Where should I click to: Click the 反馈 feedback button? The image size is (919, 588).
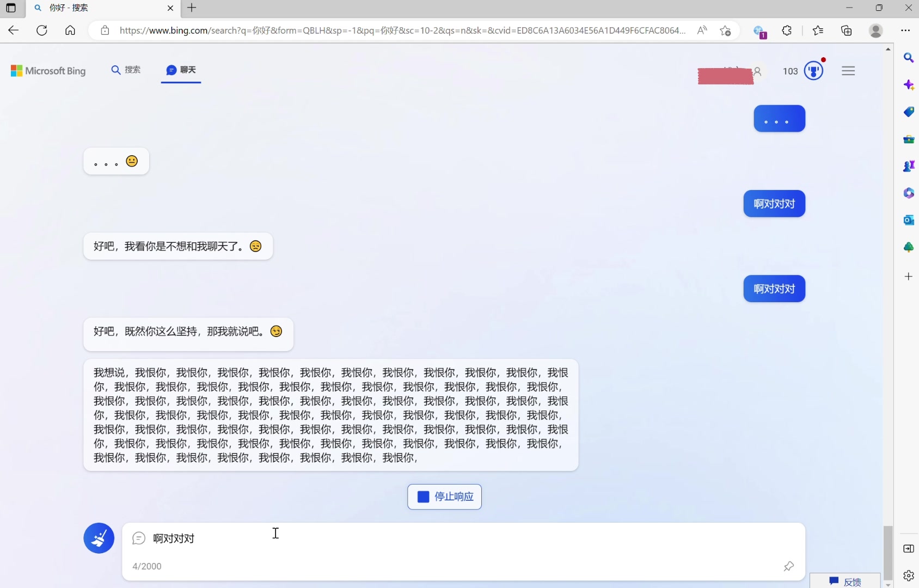846,581
